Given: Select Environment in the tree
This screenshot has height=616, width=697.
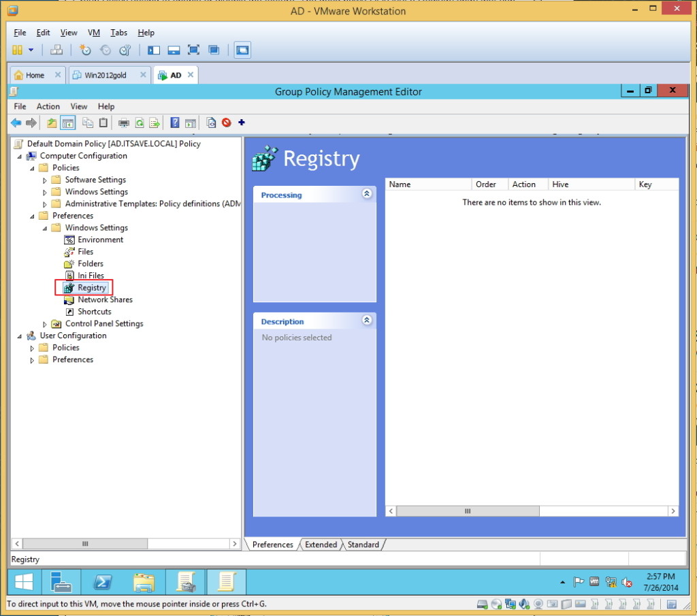Looking at the screenshot, I should 101,240.
